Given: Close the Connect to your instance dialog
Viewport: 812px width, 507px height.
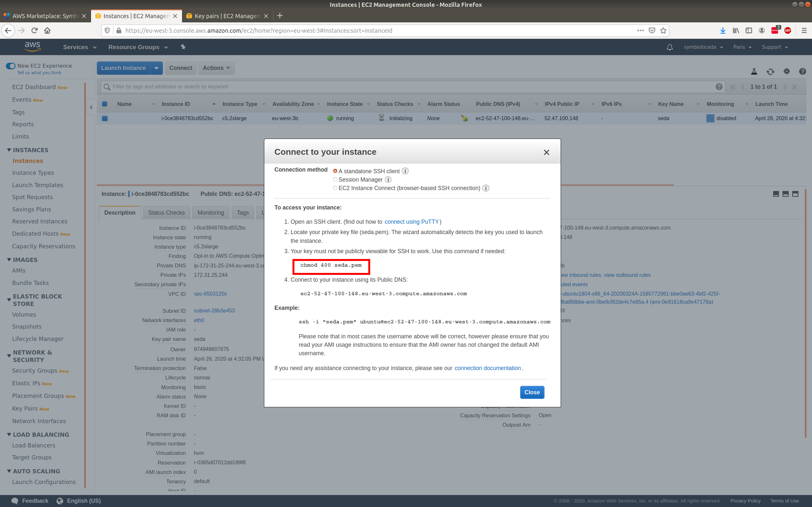Looking at the screenshot, I should 546,152.
